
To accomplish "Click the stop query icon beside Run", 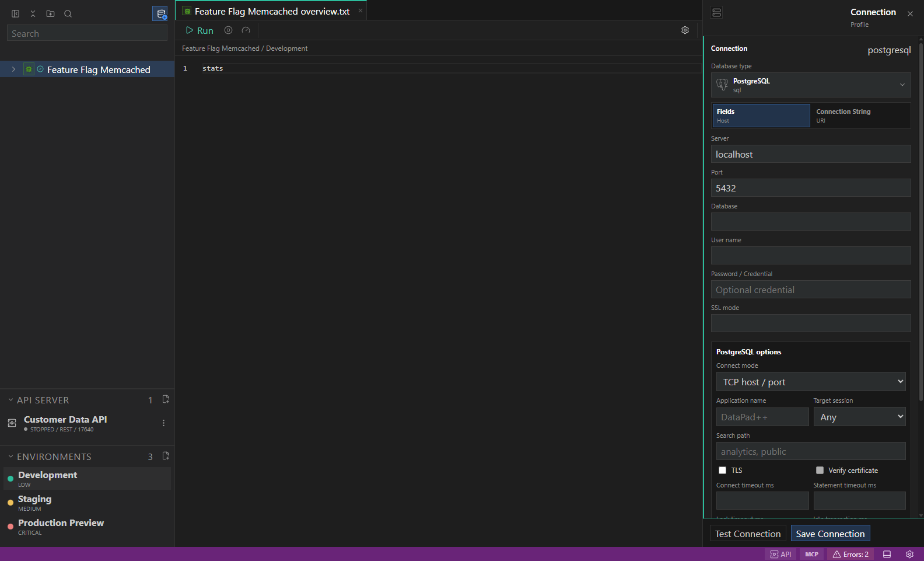I will click(229, 30).
